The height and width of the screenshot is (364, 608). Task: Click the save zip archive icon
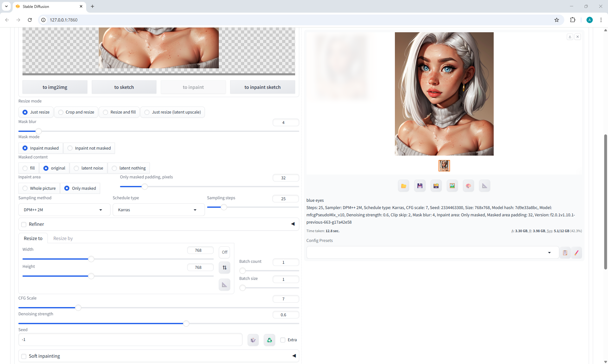[x=436, y=186]
